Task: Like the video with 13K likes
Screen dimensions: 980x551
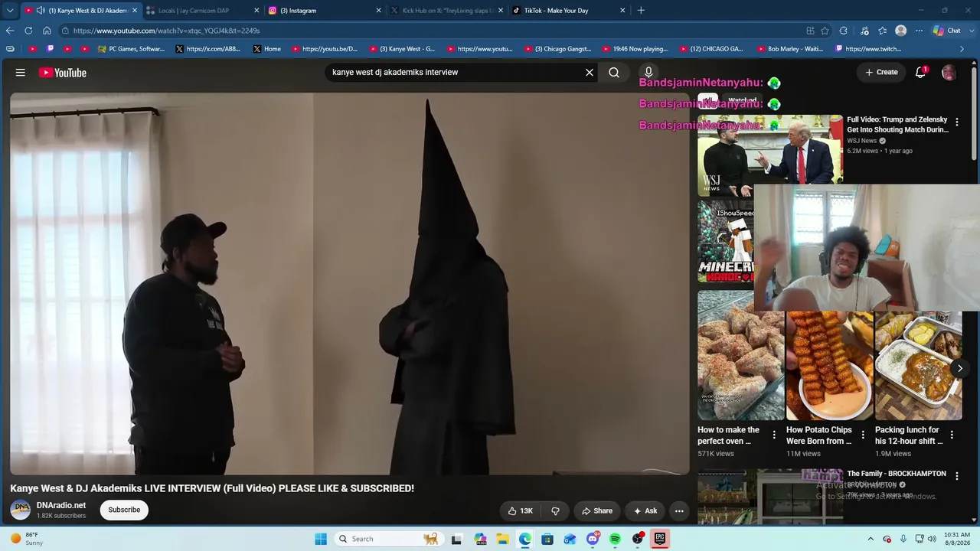Action: 520,510
